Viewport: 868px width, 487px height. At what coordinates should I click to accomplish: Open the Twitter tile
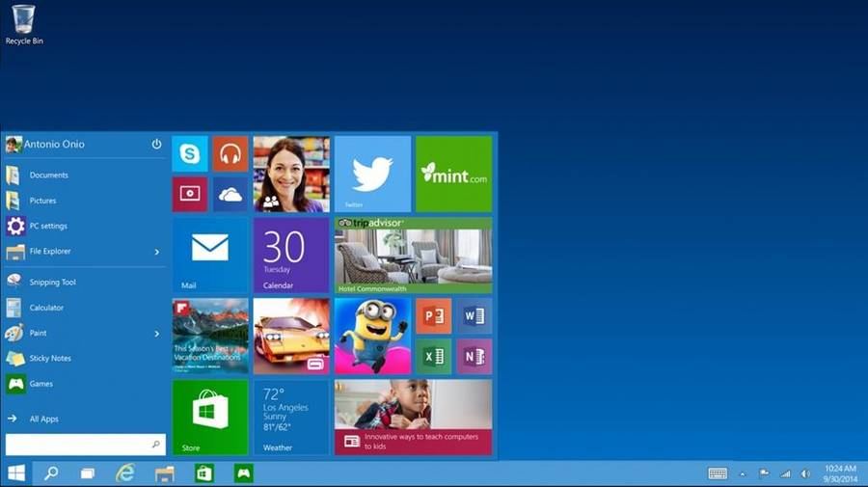(x=372, y=174)
